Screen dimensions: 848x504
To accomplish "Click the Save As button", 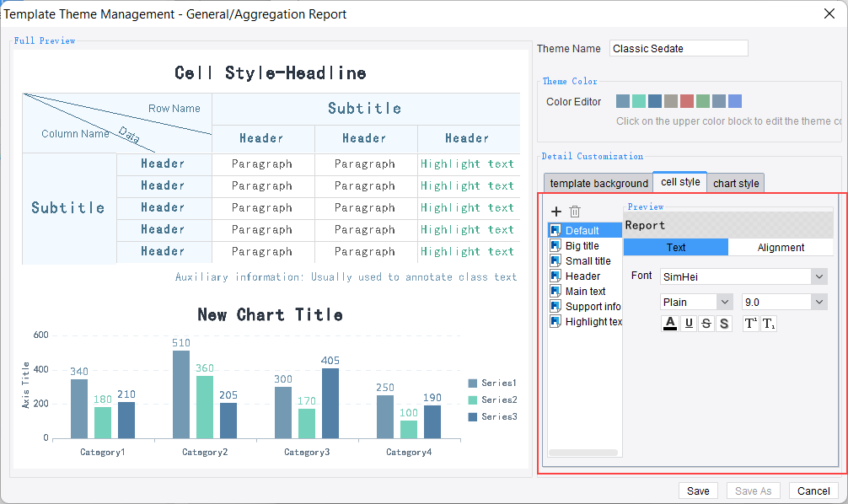I will [x=753, y=491].
